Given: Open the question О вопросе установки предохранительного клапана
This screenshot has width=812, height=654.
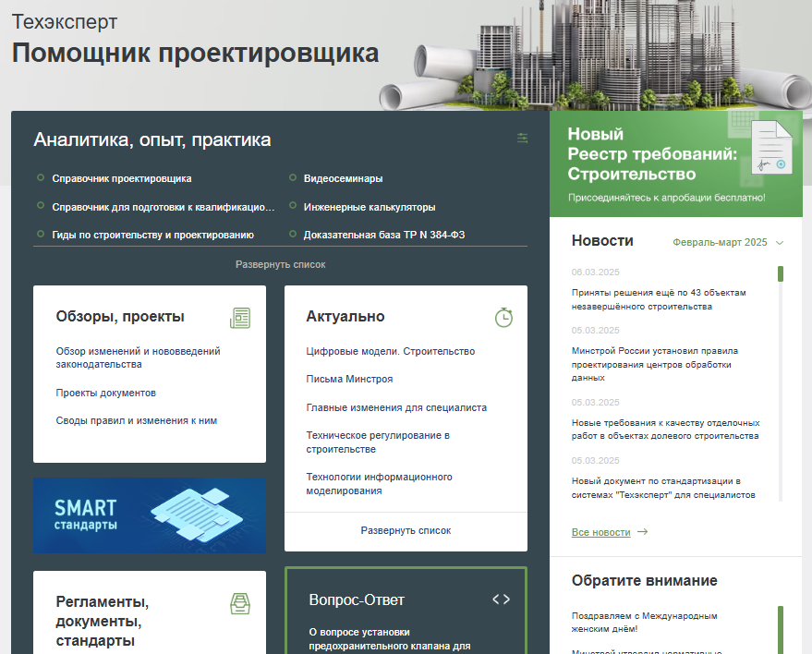Looking at the screenshot, I should pyautogui.click(x=390, y=639).
